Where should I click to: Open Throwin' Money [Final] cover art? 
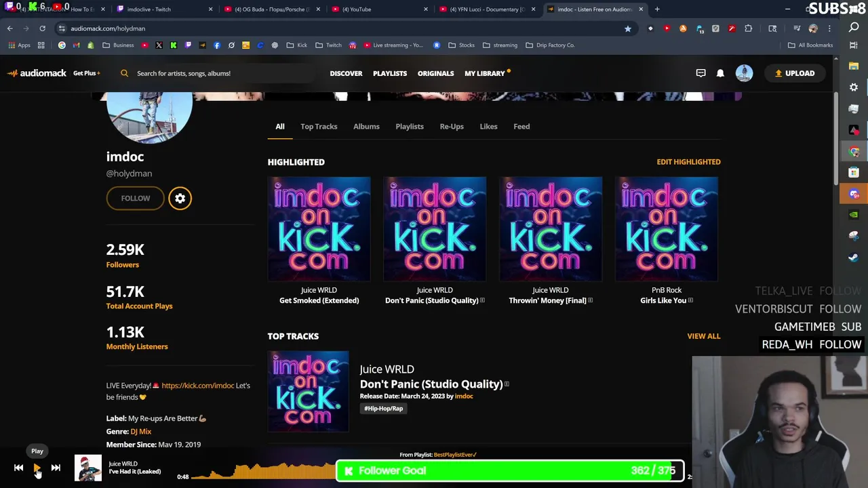pos(551,228)
